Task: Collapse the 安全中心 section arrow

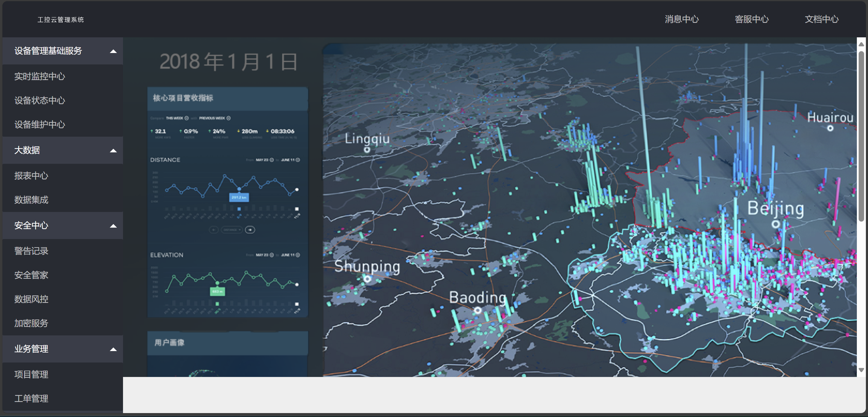Action: [x=113, y=226]
